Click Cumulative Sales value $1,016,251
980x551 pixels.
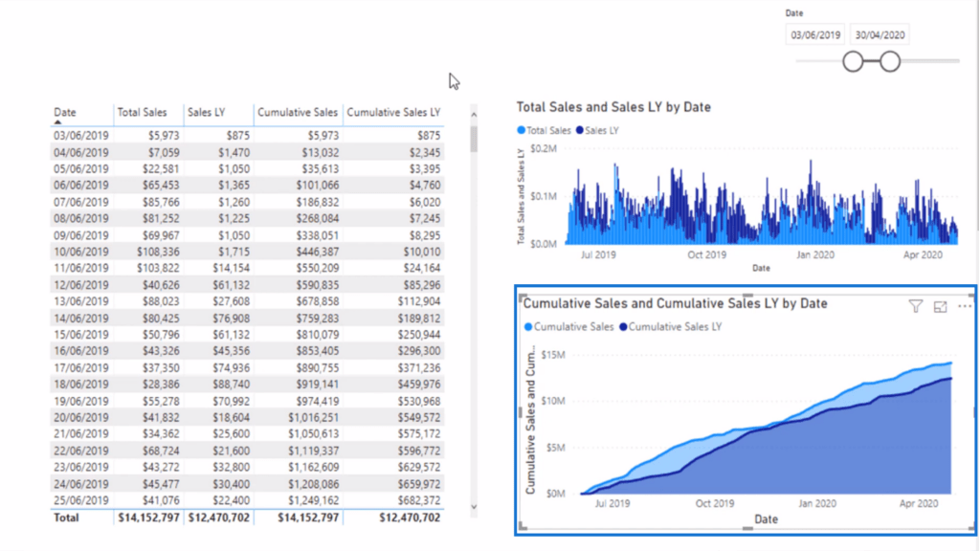tap(314, 417)
